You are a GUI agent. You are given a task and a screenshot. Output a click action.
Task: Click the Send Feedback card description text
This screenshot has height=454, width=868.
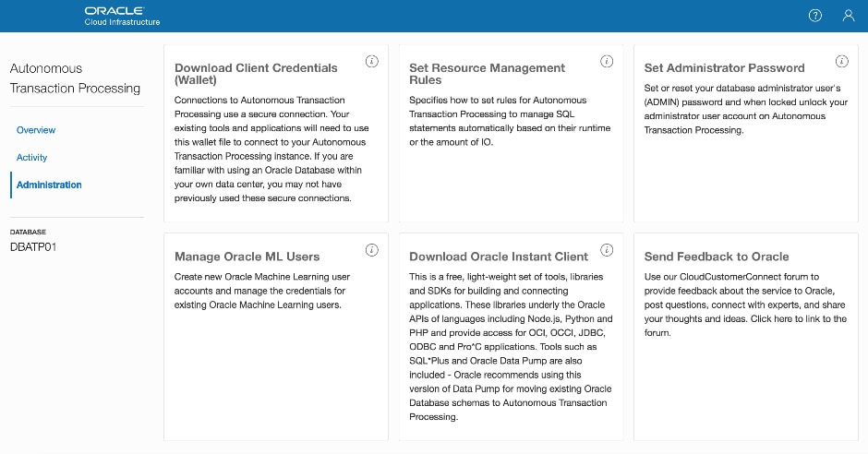(x=744, y=305)
